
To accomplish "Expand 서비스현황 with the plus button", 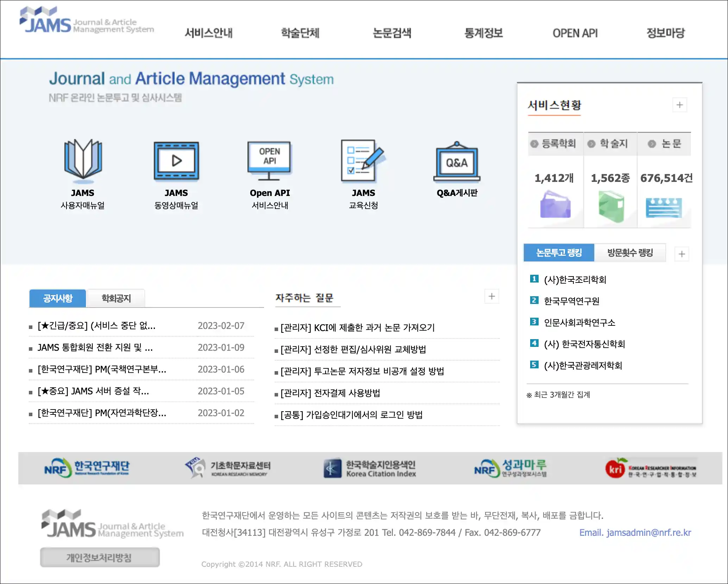I will pyautogui.click(x=679, y=105).
